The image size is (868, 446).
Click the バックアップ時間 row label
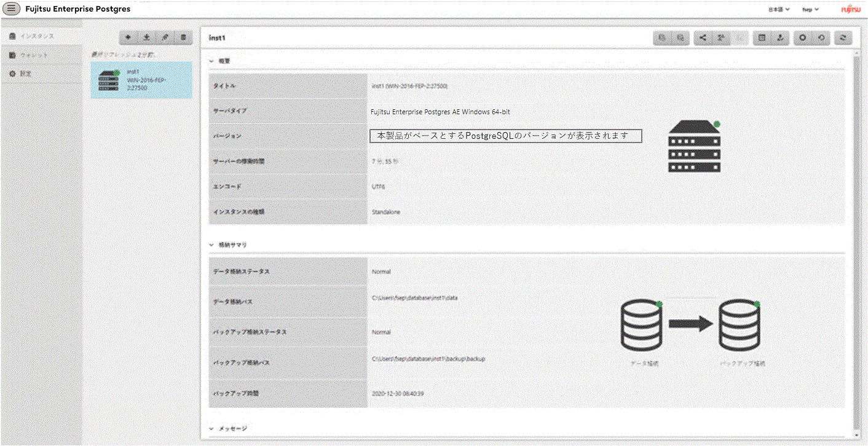coord(236,393)
